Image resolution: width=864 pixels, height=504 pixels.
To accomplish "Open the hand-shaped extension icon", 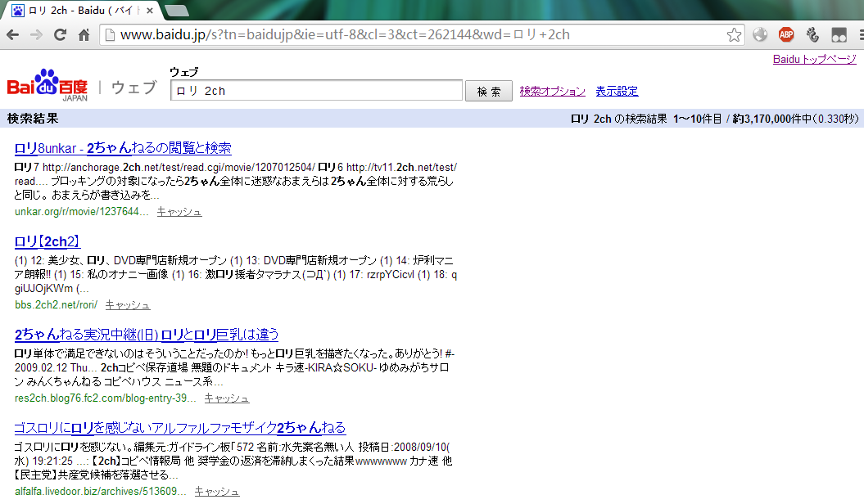I will point(812,35).
